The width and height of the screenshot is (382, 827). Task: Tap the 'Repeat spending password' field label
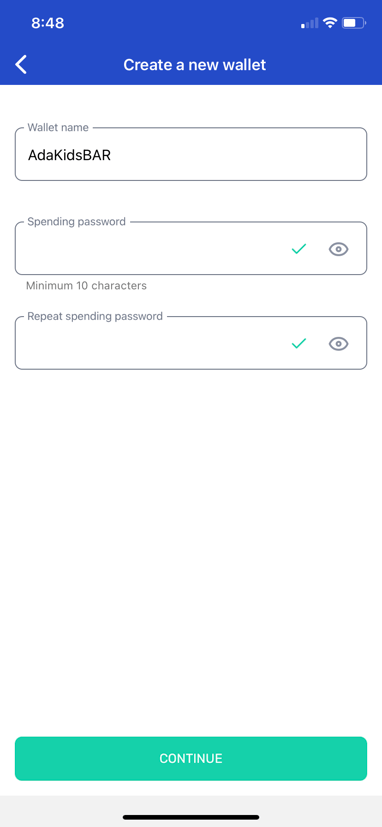click(95, 316)
